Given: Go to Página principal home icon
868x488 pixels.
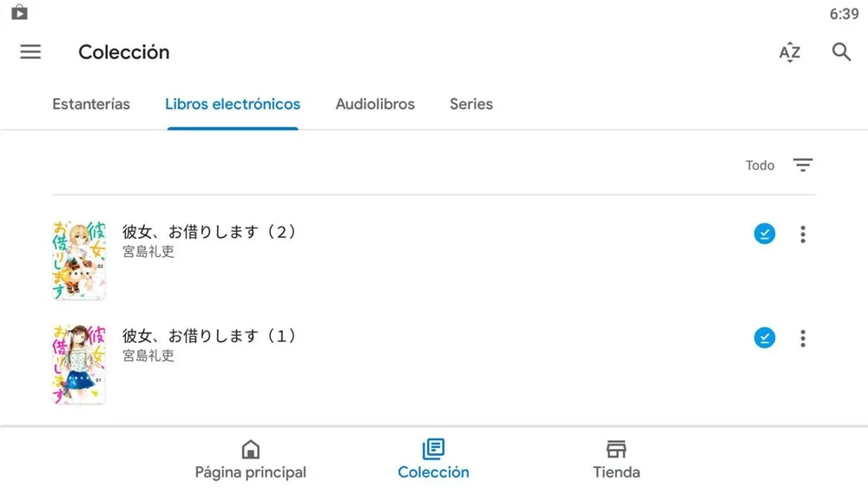Looking at the screenshot, I should click(250, 450).
